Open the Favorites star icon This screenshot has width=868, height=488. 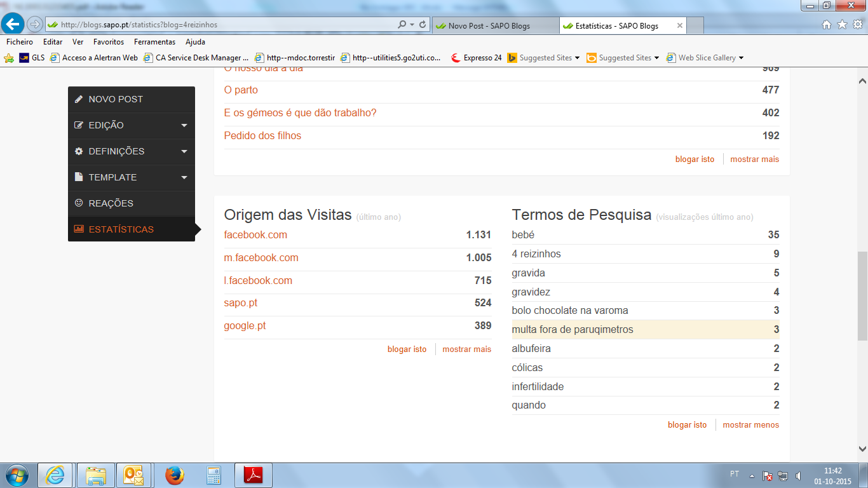tap(842, 25)
